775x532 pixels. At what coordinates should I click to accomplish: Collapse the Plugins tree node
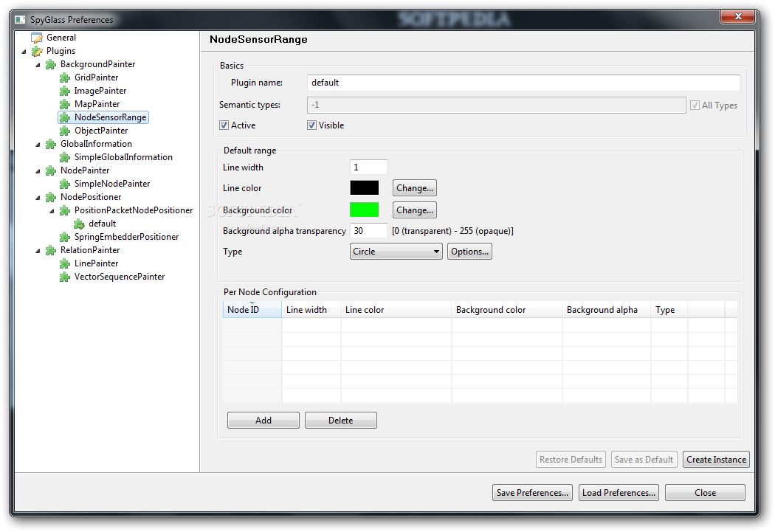point(24,52)
